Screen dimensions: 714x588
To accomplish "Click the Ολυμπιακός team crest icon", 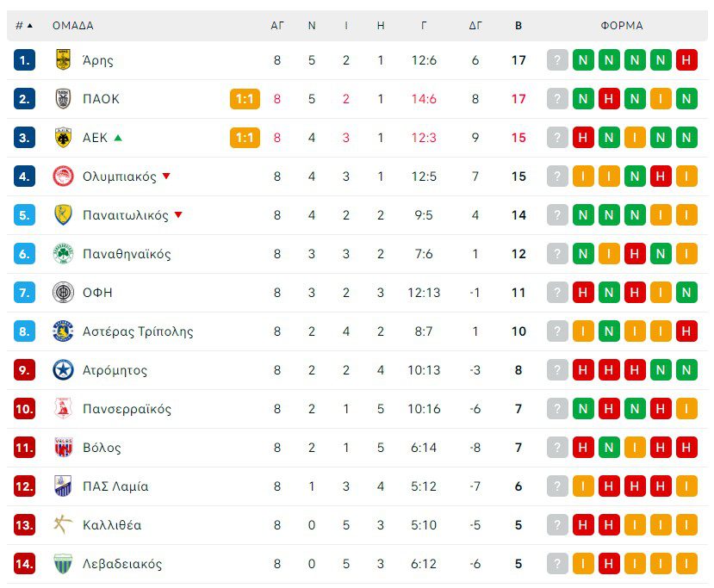I will coord(63,176).
